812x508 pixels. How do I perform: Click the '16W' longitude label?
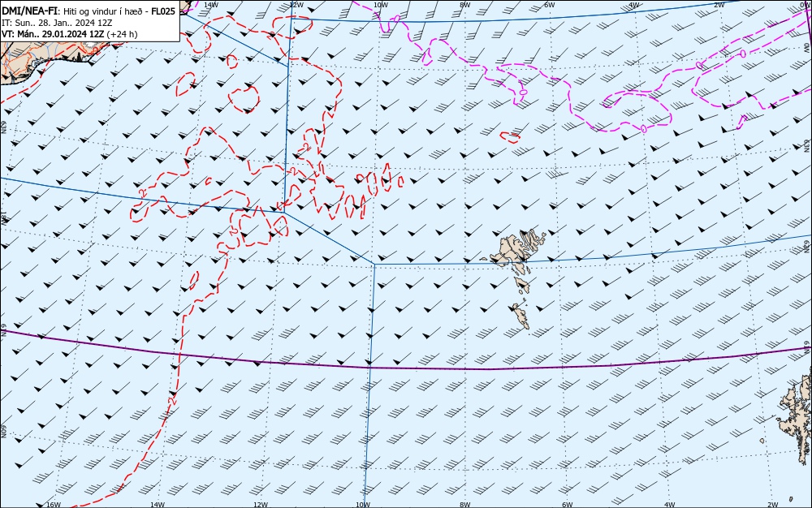[x=54, y=505]
